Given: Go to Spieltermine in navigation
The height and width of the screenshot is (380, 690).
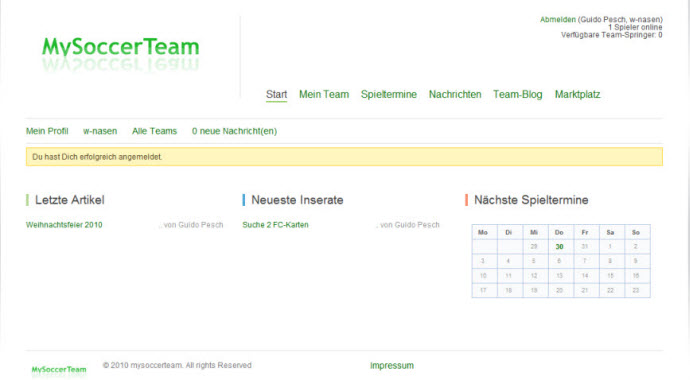Looking at the screenshot, I should (389, 95).
